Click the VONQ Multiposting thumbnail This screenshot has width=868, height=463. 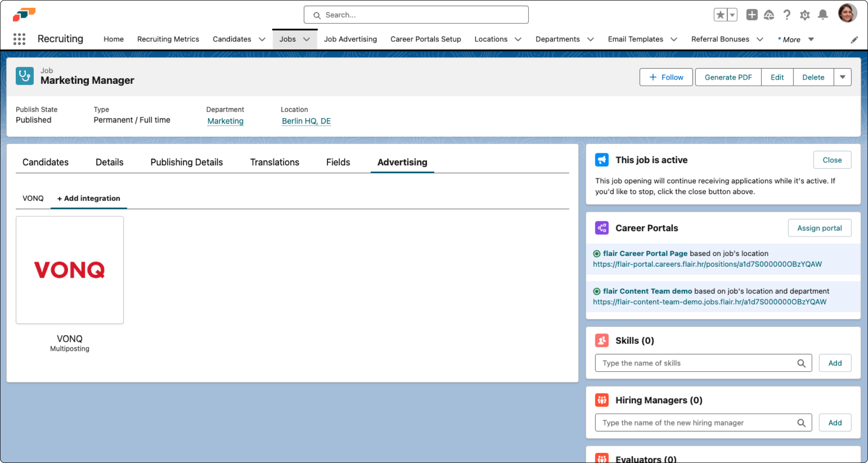pyautogui.click(x=69, y=270)
